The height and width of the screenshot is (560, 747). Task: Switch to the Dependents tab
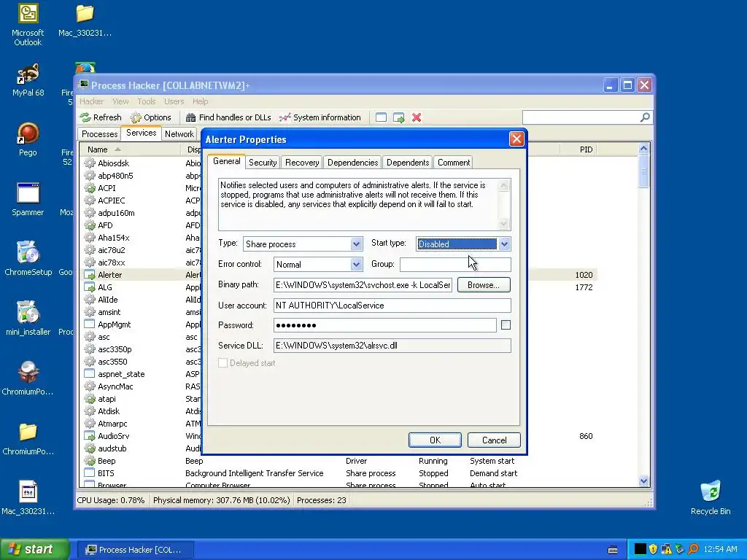tap(408, 163)
